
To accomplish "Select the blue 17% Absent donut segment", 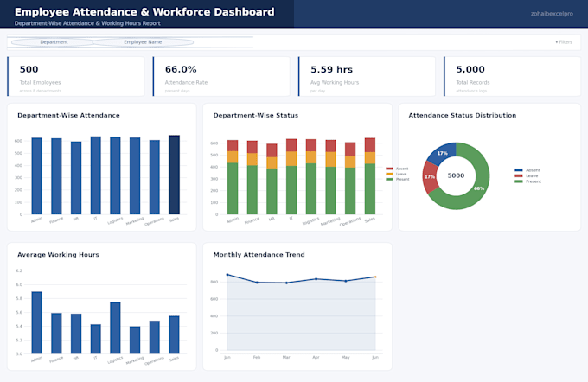I will (x=443, y=154).
